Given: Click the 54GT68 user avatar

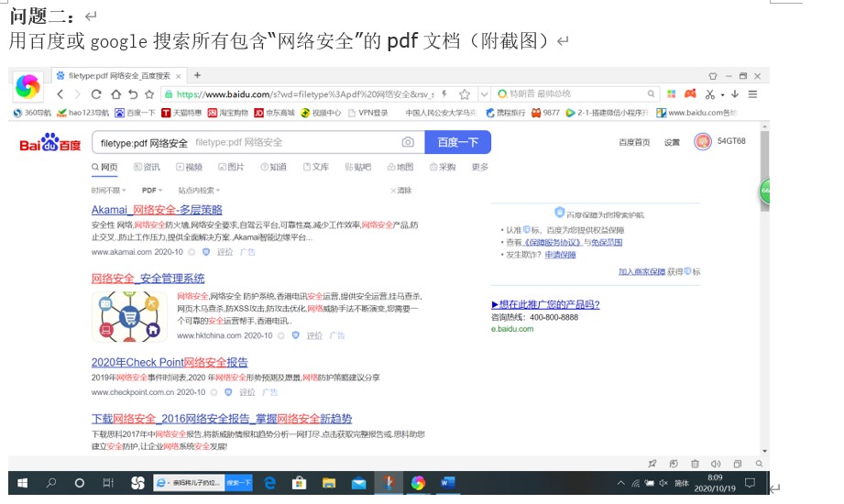Looking at the screenshot, I should point(703,142).
